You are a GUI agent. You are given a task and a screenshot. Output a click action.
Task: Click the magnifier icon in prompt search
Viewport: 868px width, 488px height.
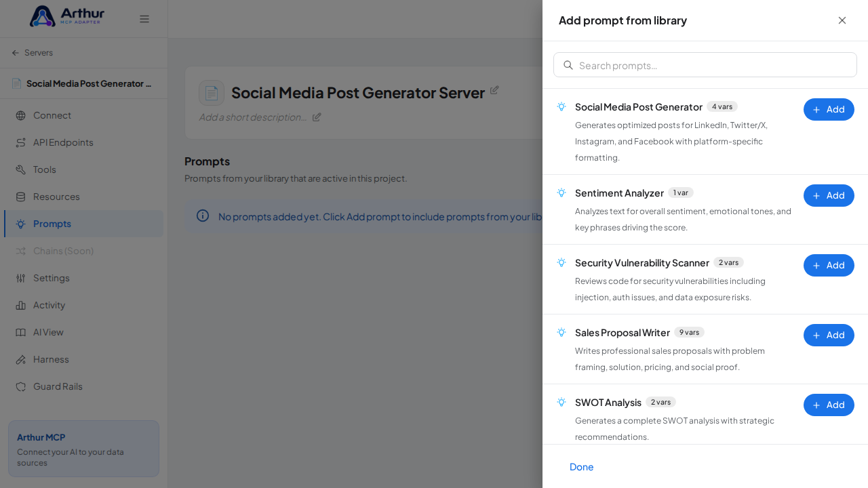568,65
